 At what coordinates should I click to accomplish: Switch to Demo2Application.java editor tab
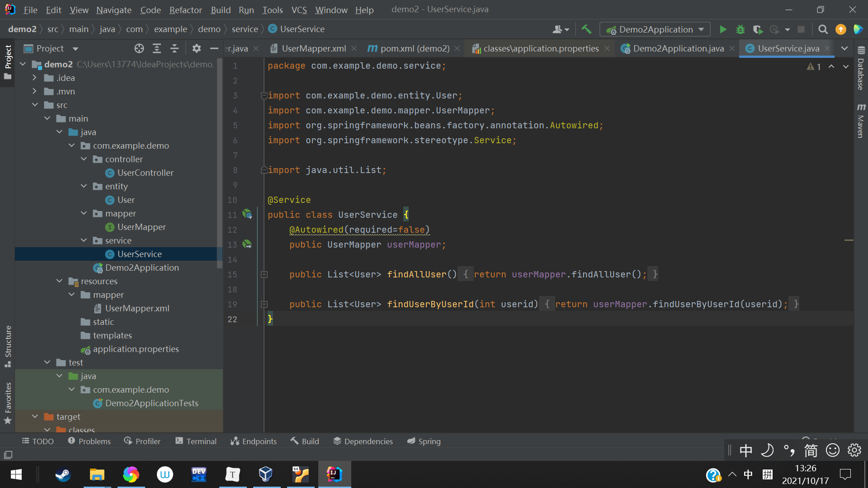click(678, 48)
